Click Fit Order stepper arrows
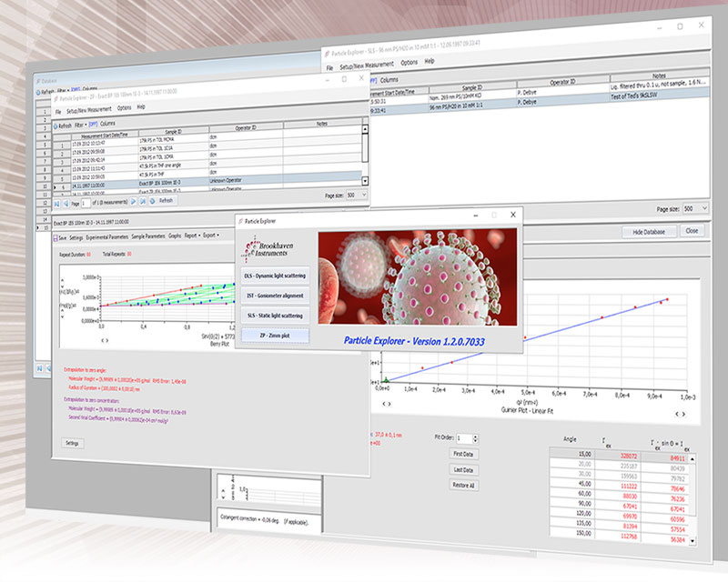The height and width of the screenshot is (582, 728). (475, 438)
